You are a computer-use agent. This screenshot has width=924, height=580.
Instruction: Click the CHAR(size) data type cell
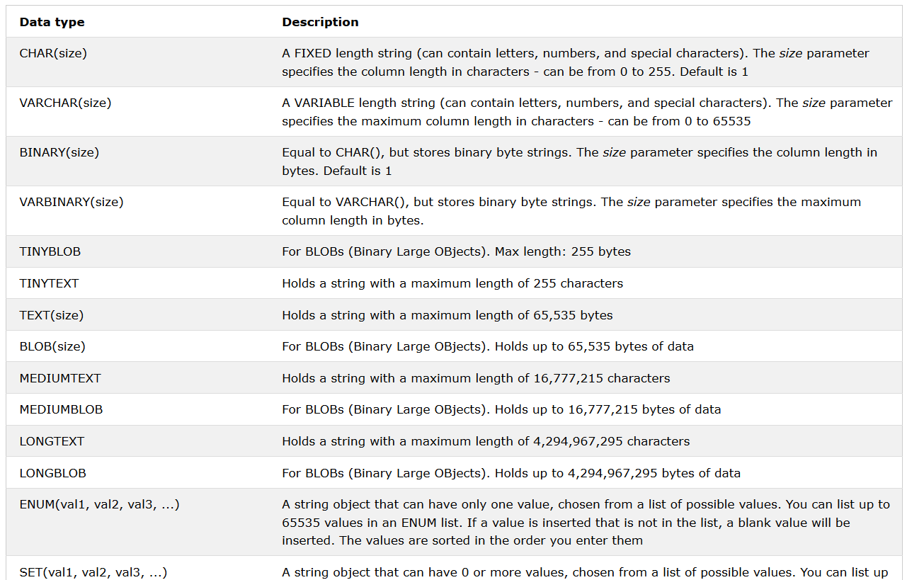[53, 53]
